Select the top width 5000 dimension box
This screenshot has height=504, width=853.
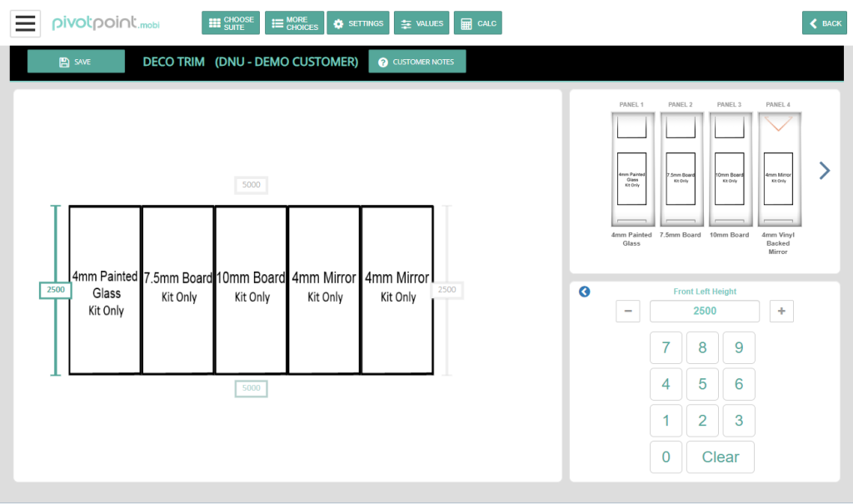251,185
